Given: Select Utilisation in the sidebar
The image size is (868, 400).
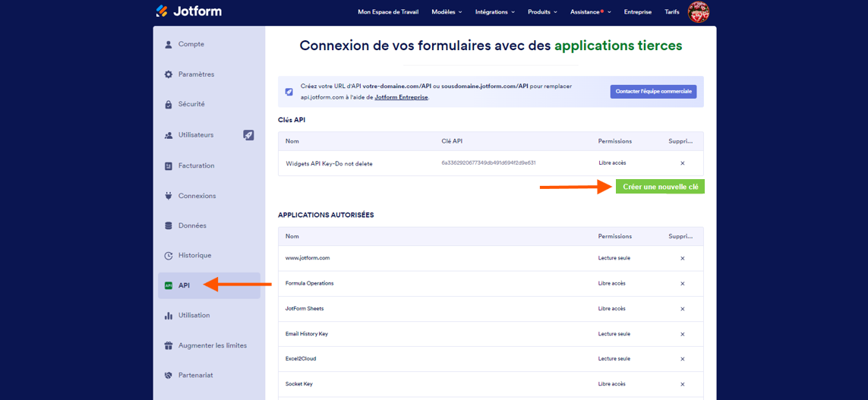Looking at the screenshot, I should tap(210, 315).
